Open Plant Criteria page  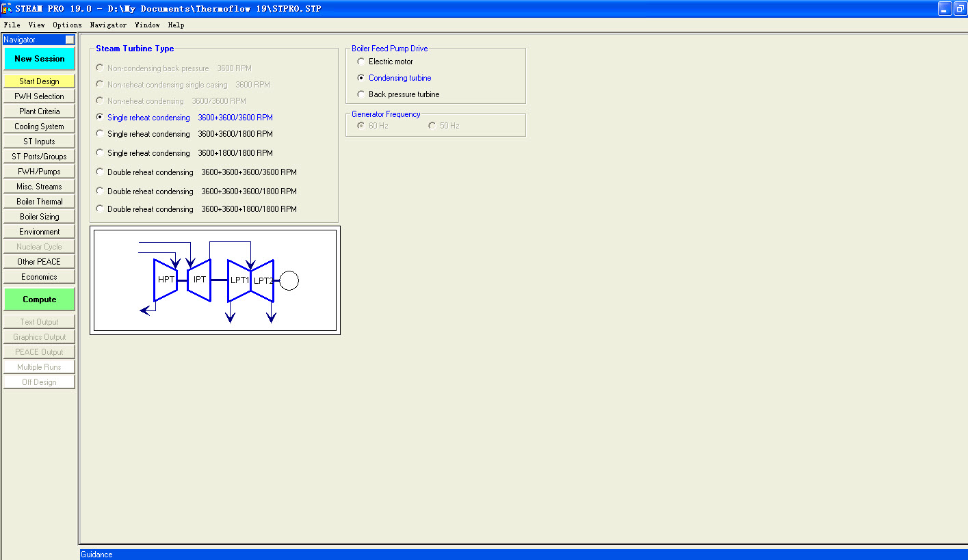pyautogui.click(x=39, y=111)
